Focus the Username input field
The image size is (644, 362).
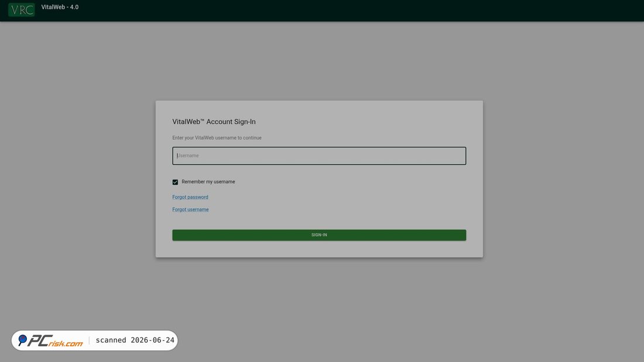[319, 156]
